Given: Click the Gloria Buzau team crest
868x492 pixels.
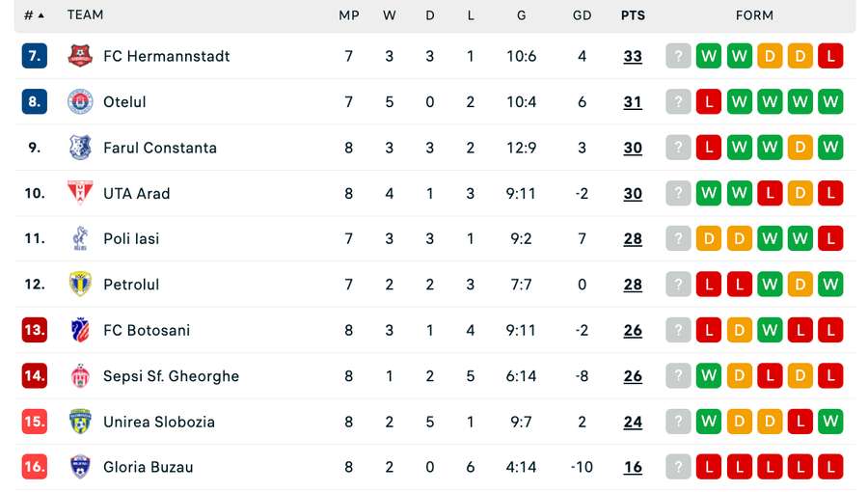Looking at the screenshot, I should 80,467.
